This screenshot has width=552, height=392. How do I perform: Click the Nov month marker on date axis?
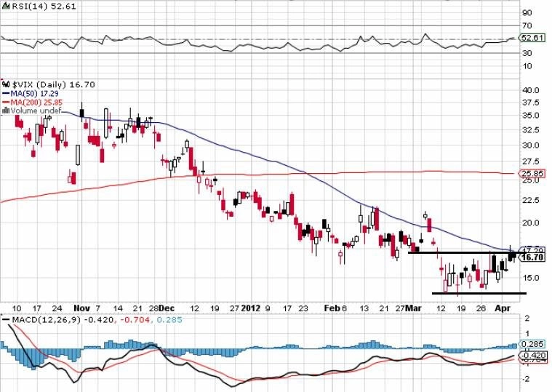coord(81,308)
